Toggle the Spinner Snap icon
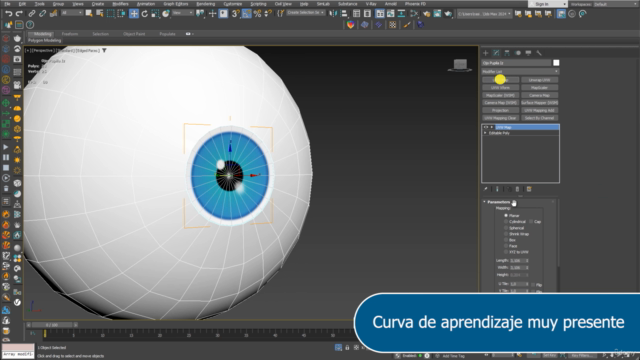The width and height of the screenshot is (640, 360). (268, 14)
